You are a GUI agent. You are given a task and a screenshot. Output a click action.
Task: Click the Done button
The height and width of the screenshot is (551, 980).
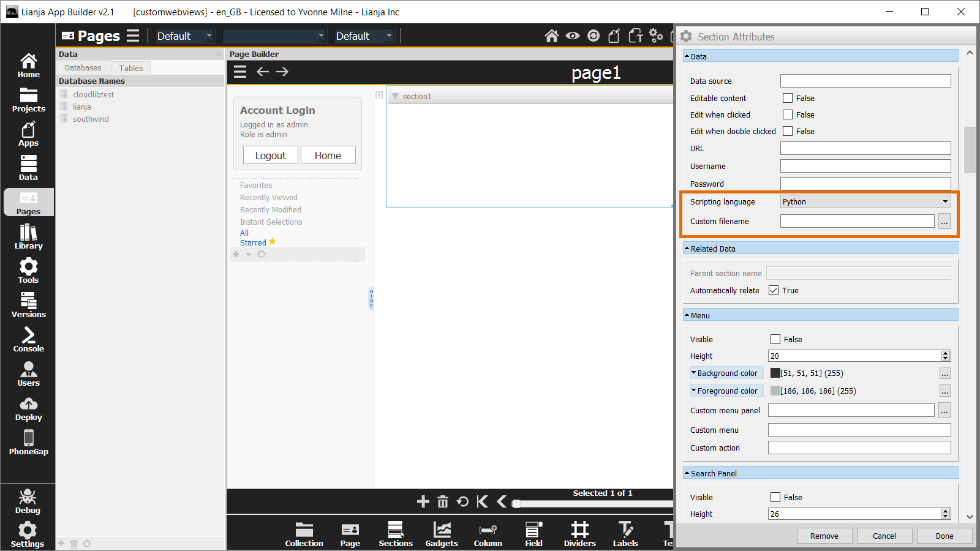point(944,536)
